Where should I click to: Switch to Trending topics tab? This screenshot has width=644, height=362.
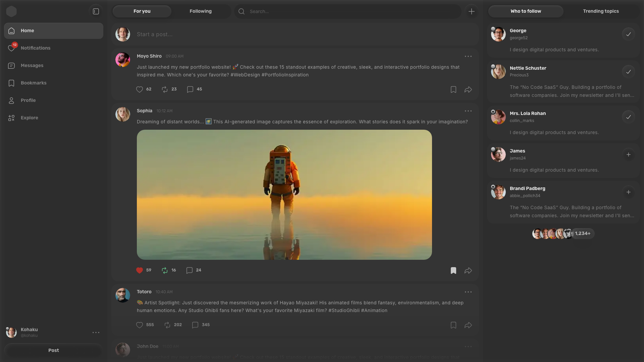pos(601,11)
